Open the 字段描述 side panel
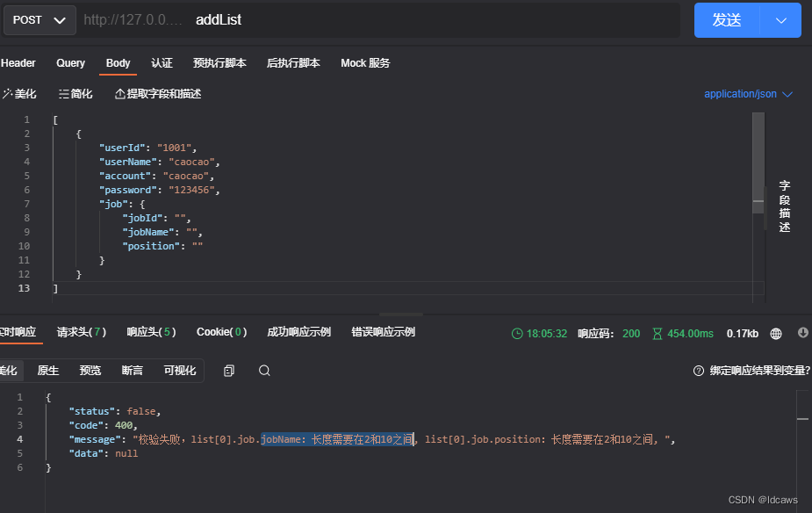The image size is (812, 513). (x=785, y=206)
